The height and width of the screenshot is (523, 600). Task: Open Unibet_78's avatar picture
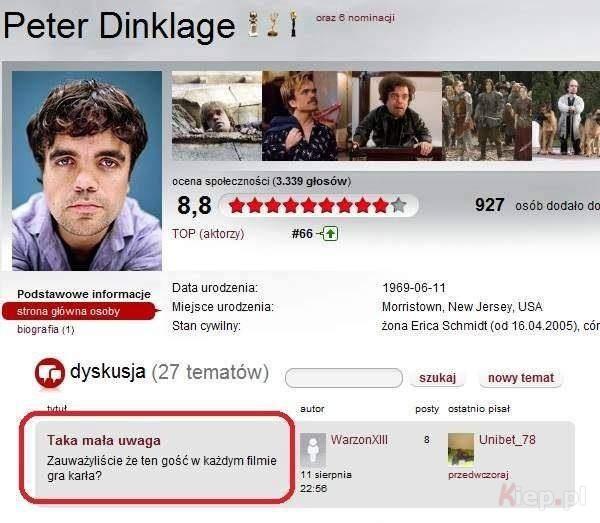coord(461,450)
